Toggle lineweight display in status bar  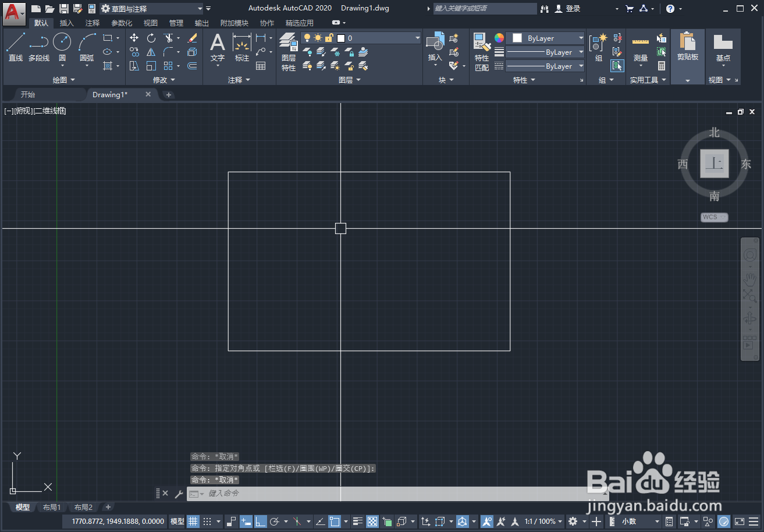click(357, 522)
